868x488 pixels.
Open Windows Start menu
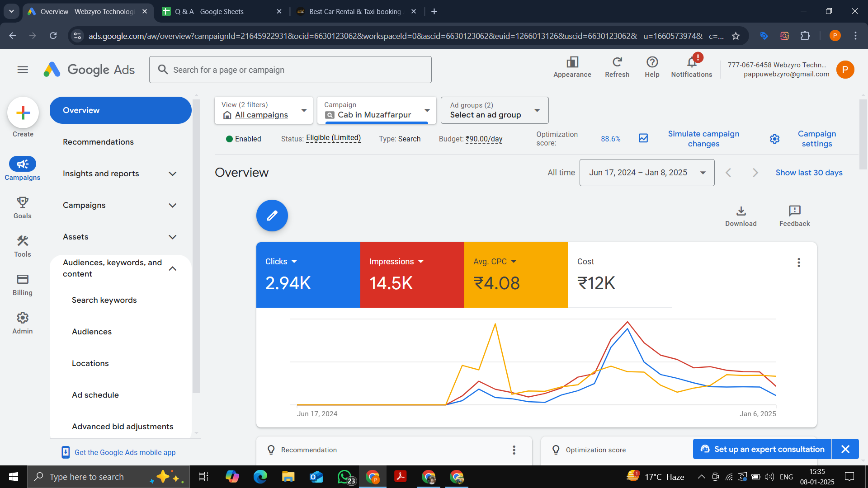click(x=14, y=477)
